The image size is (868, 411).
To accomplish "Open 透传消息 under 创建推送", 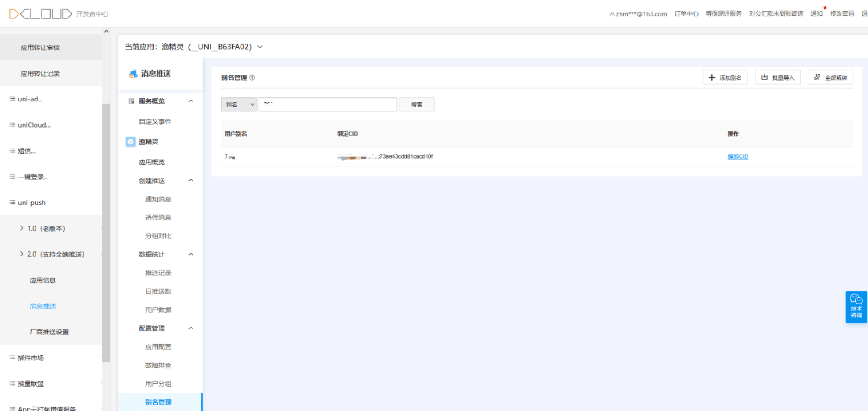I will click(158, 217).
